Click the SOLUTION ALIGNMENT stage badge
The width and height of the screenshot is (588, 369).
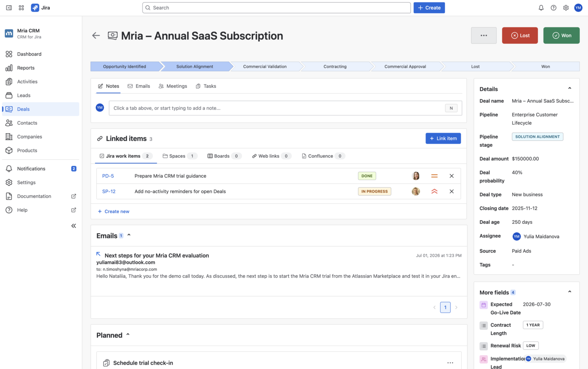pyautogui.click(x=537, y=137)
